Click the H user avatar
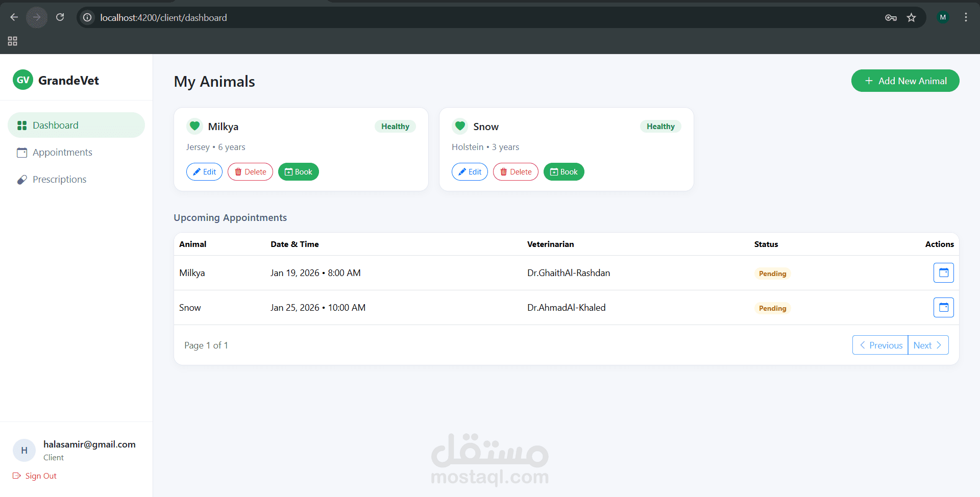 click(x=24, y=451)
